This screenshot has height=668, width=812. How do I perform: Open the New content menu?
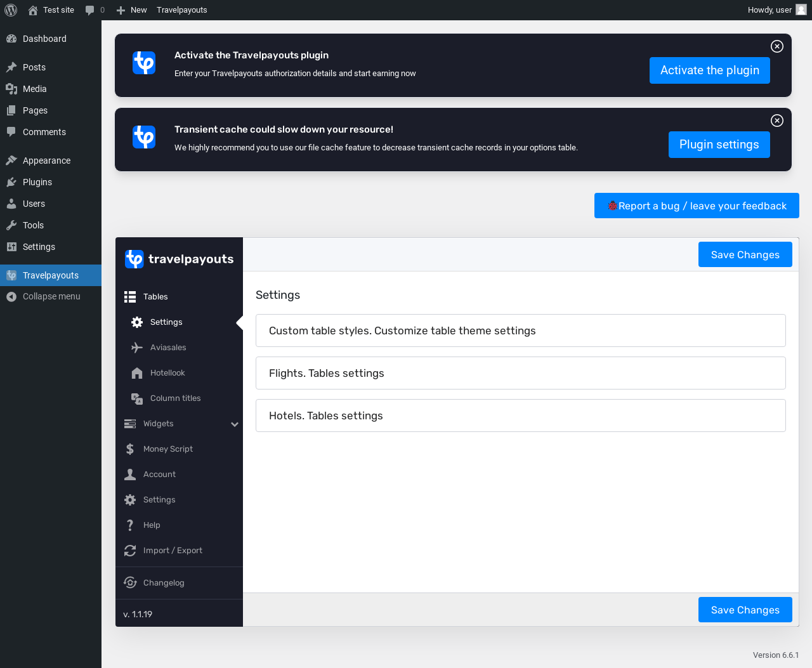click(x=131, y=10)
